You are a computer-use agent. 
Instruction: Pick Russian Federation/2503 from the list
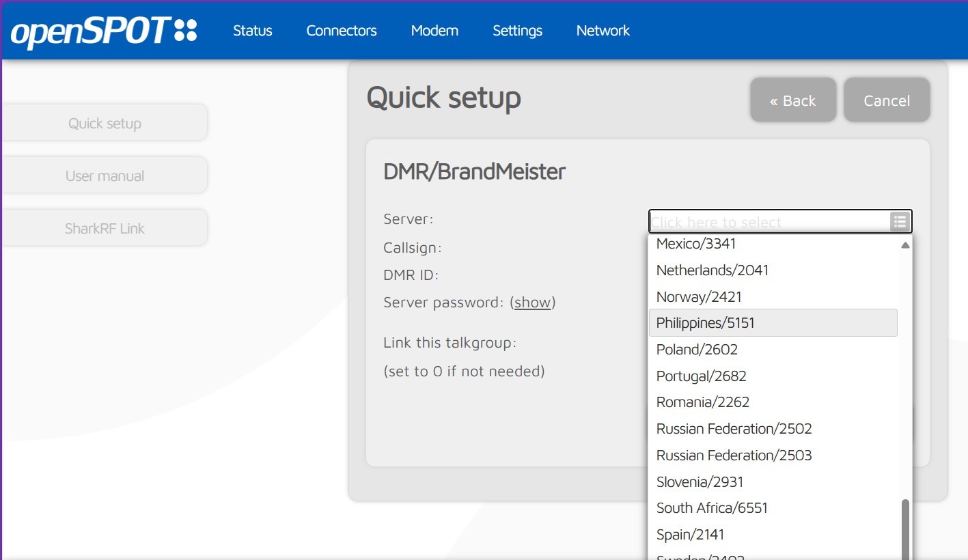click(734, 456)
